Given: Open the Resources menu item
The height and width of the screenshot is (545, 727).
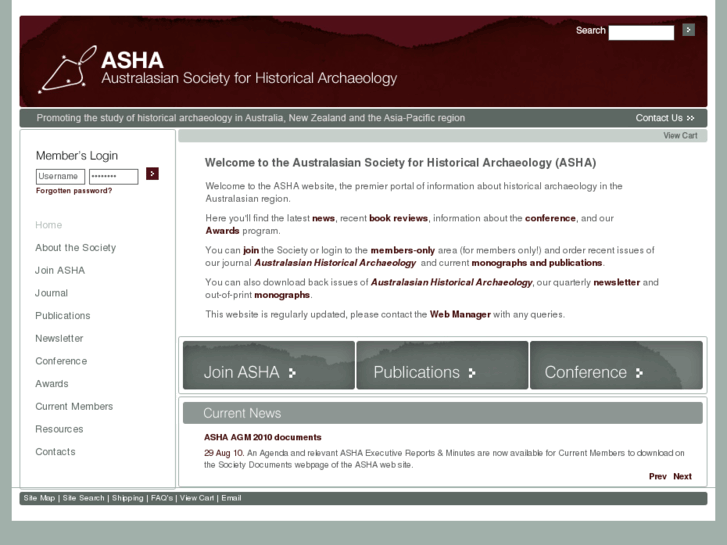Looking at the screenshot, I should (x=59, y=430).
